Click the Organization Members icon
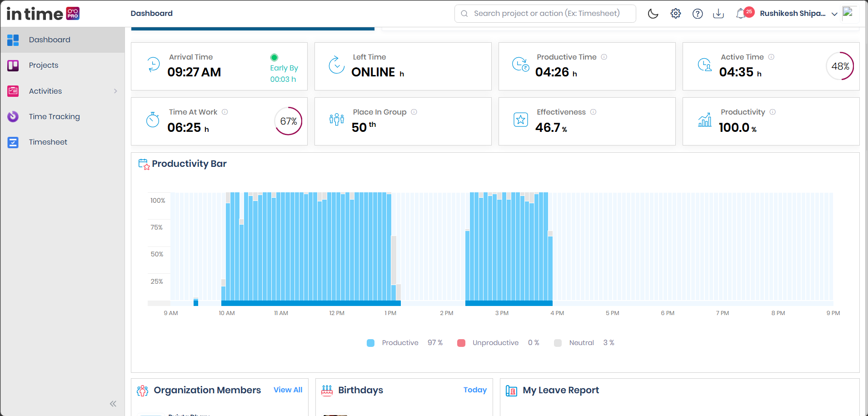Image resolution: width=868 pixels, height=416 pixels. (143, 391)
